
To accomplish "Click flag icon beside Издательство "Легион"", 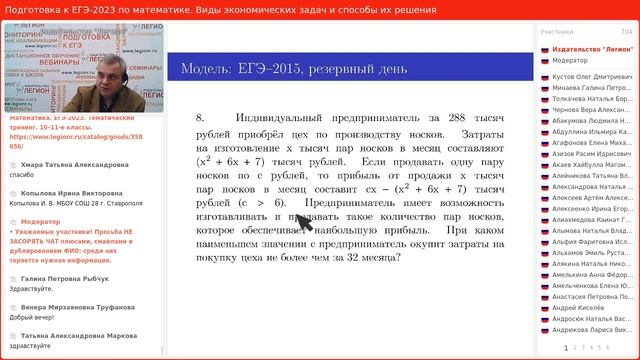I will point(545,50).
